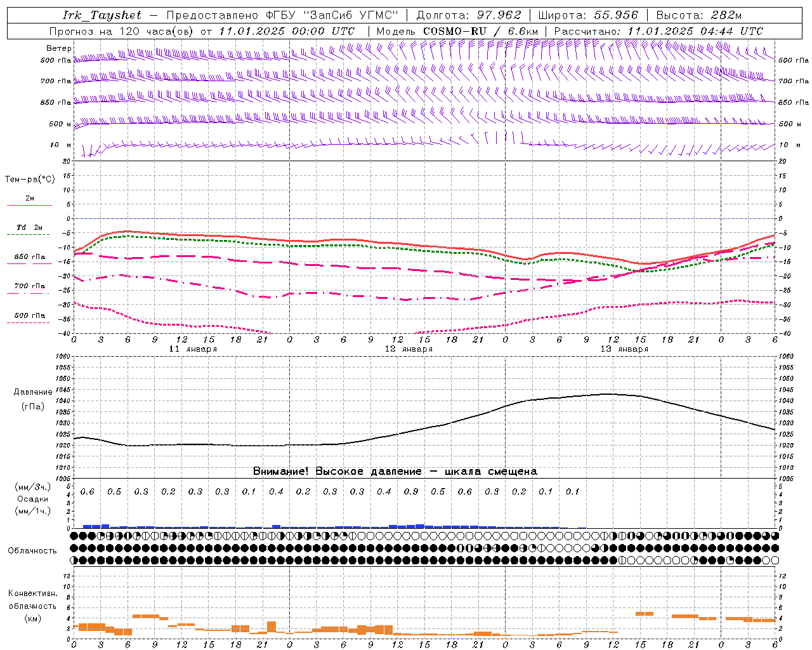Click the 1060 tick on the left pressure axis

tap(63, 357)
